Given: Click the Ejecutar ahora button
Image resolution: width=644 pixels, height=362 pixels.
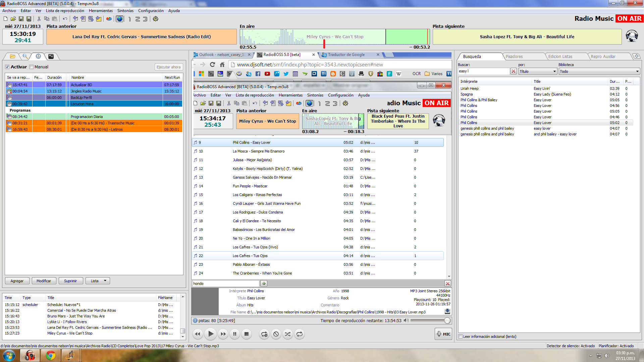Looking at the screenshot, I should 169,67.
